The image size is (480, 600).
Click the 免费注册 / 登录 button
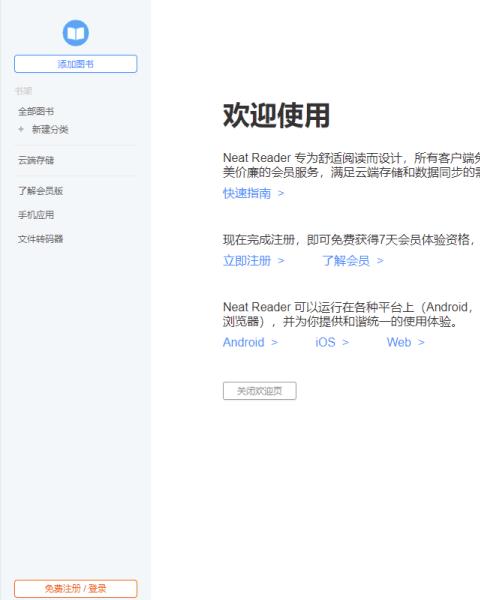coord(75,589)
